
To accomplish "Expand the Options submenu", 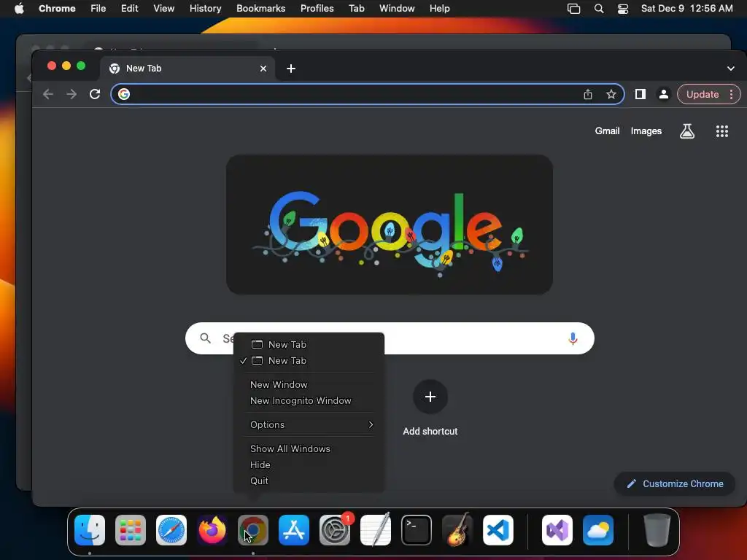I will pos(309,424).
